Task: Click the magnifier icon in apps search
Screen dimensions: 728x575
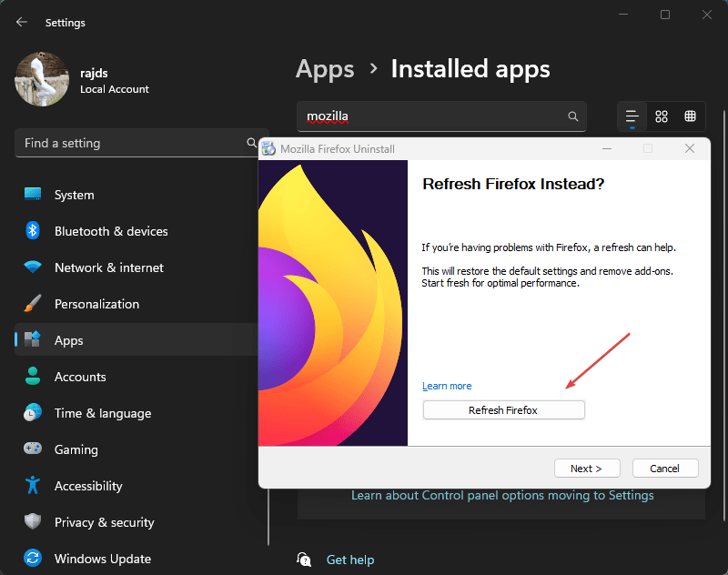Action: pyautogui.click(x=573, y=116)
